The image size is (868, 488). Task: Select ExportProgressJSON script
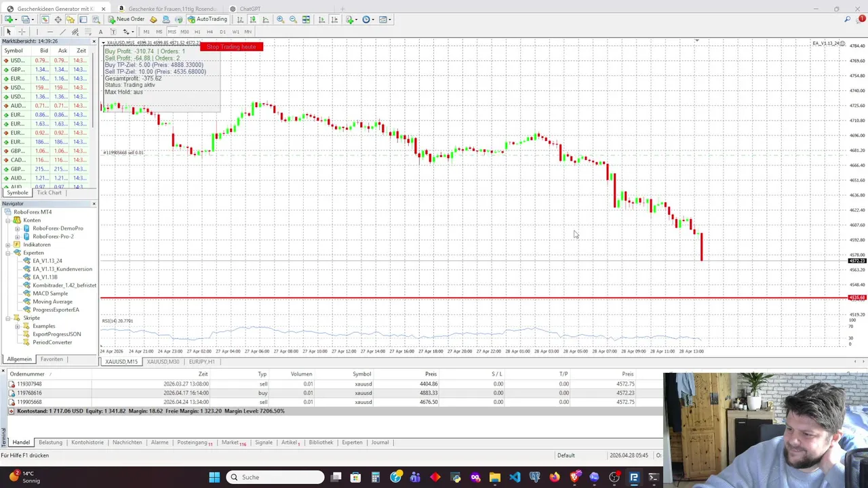click(57, 334)
